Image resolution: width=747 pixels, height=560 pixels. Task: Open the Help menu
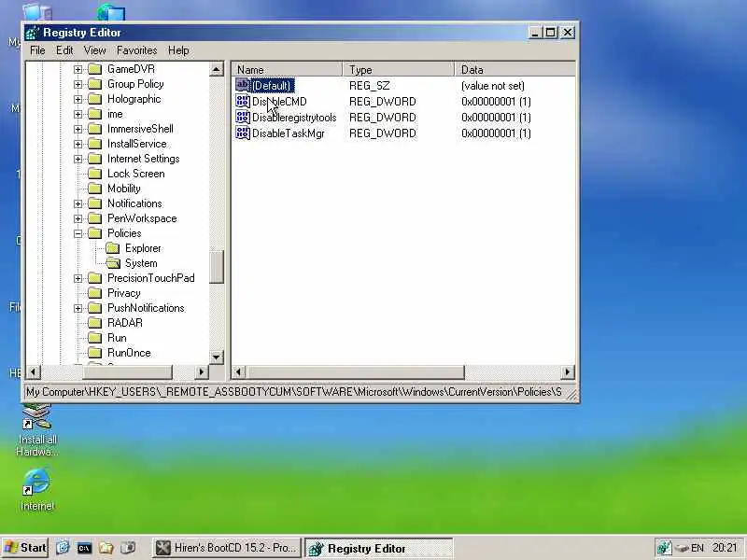[178, 50]
